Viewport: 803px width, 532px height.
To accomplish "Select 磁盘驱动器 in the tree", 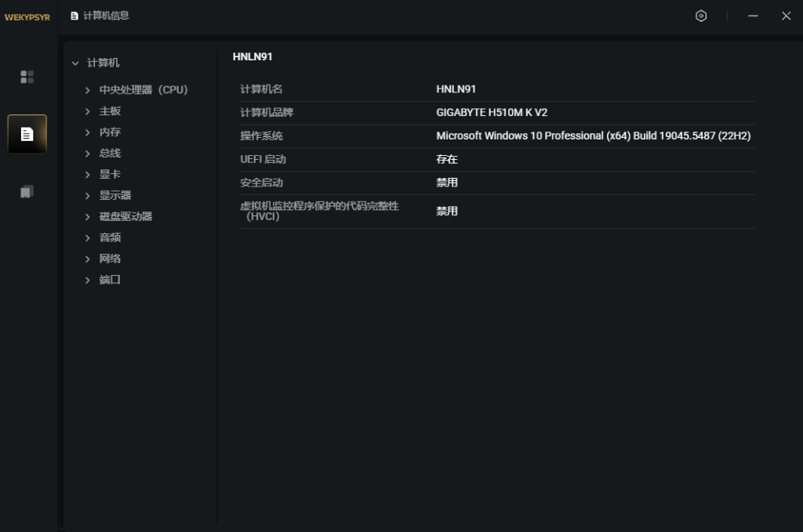I will click(125, 217).
